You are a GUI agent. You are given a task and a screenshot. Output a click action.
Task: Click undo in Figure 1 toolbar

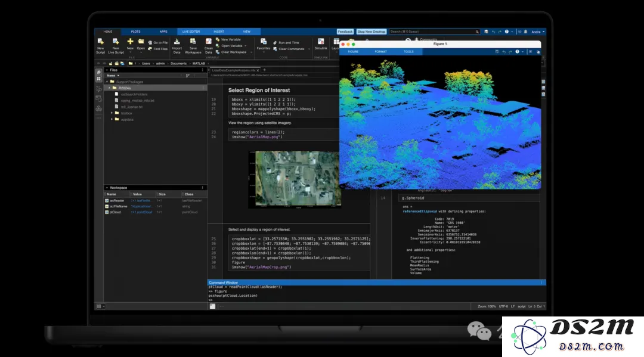click(504, 52)
